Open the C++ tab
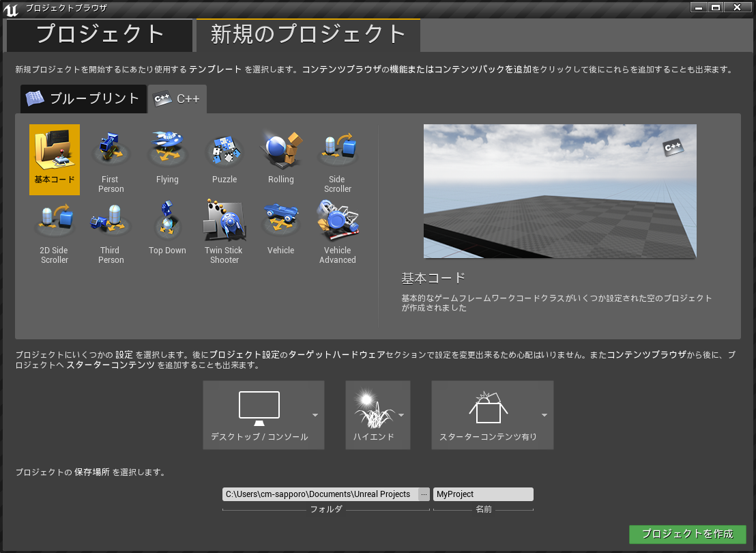The width and height of the screenshot is (756, 553). (177, 99)
